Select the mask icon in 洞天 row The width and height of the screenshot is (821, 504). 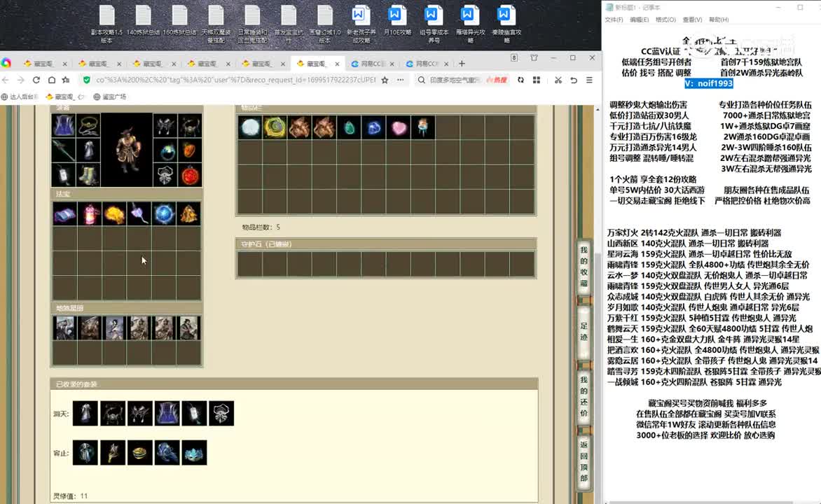(221, 414)
